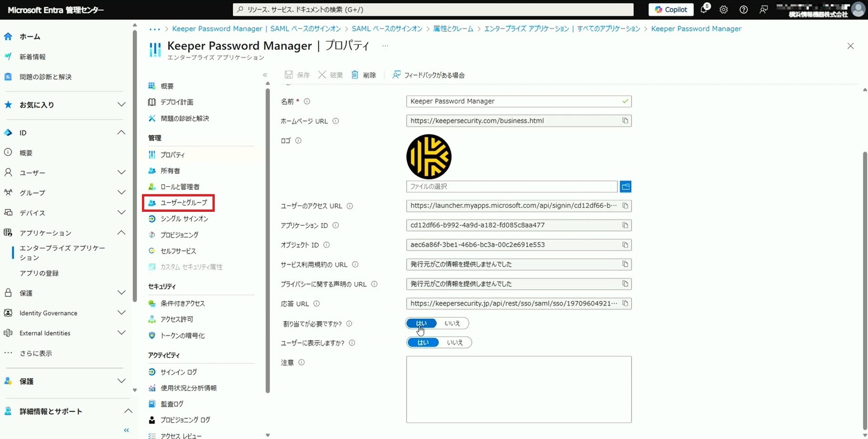This screenshot has height=439, width=868.
Task: Copy the 応答 URL value
Action: point(625,304)
